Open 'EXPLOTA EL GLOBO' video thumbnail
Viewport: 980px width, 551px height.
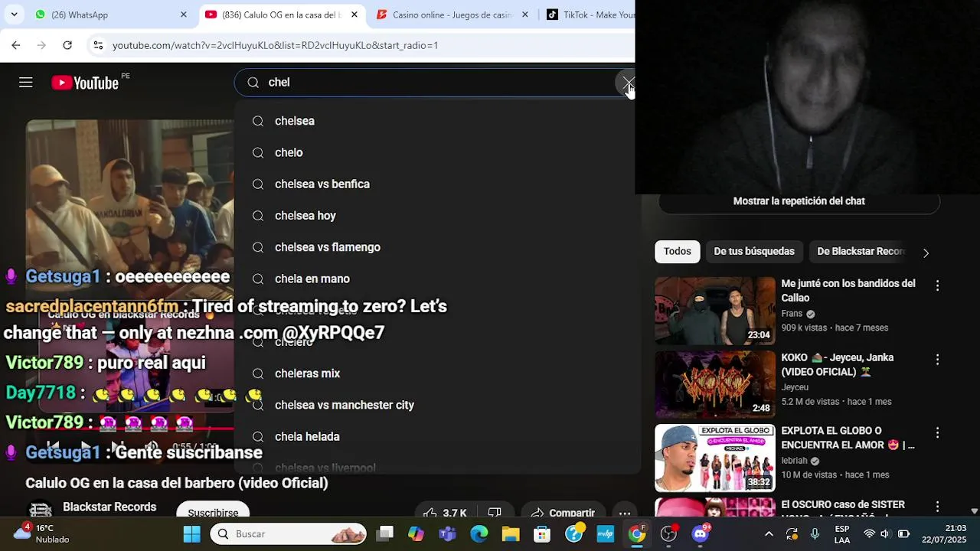(714, 458)
